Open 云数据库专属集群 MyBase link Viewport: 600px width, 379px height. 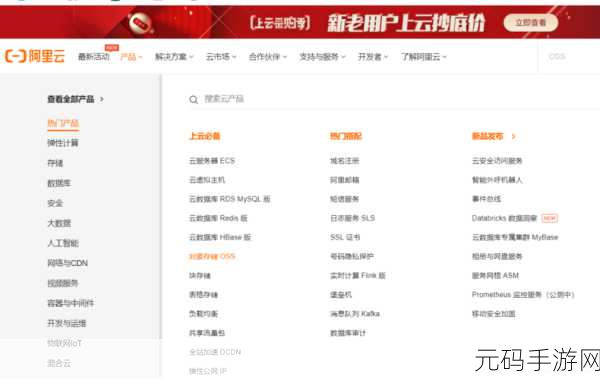515,237
